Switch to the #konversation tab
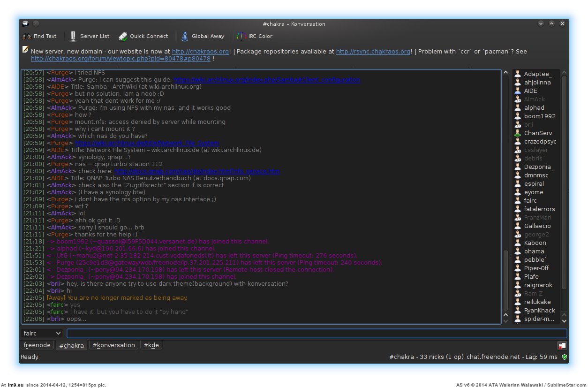588x388 pixels. click(x=113, y=345)
